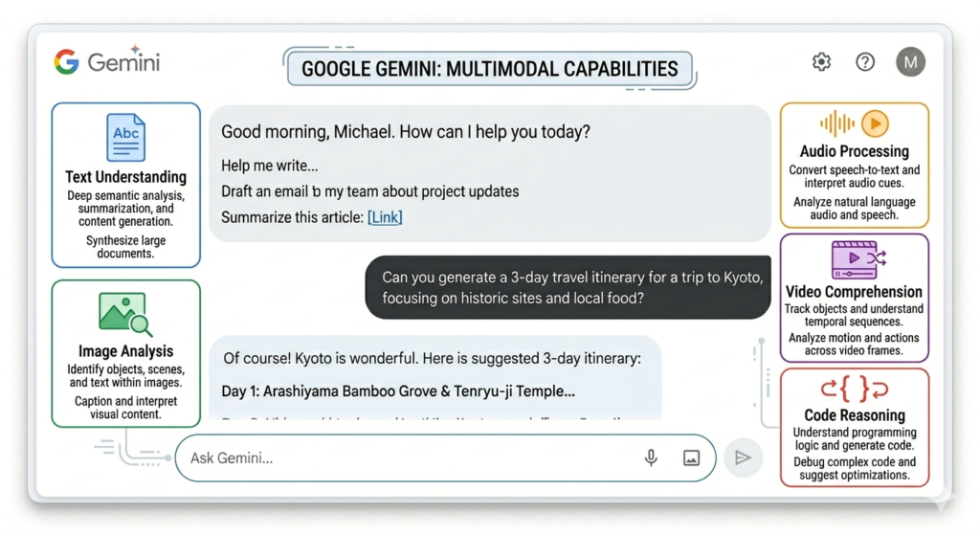Click the Audio Processing card heading
Viewport: 980px width, 535px height.
(855, 151)
